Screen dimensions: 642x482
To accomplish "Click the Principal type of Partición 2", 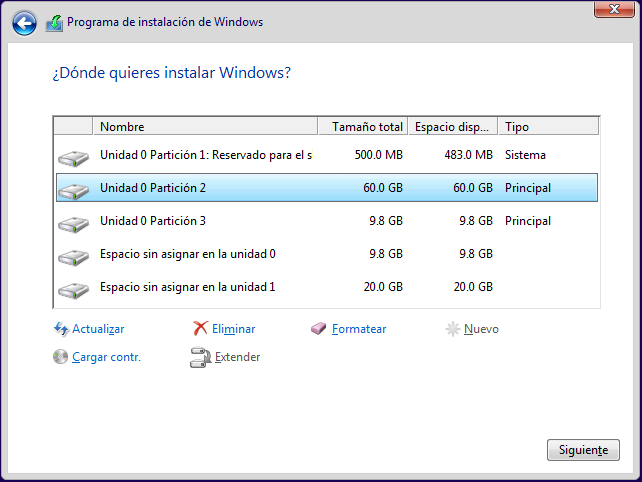I will click(x=528, y=188).
